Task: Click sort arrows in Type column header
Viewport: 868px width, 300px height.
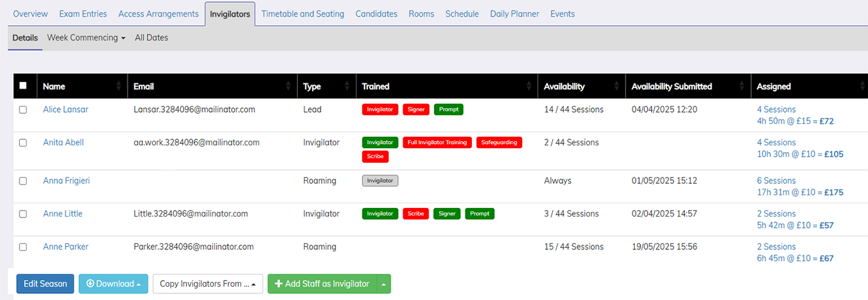Action: tap(347, 86)
